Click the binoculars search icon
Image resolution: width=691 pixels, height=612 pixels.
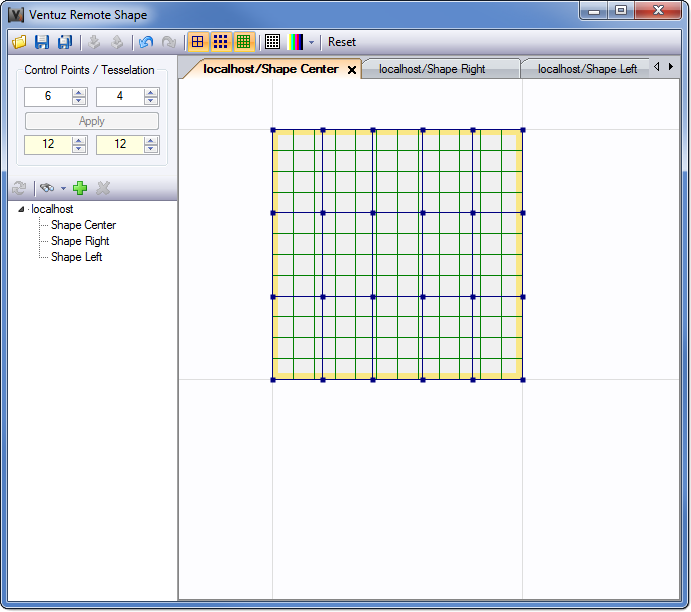pos(46,188)
